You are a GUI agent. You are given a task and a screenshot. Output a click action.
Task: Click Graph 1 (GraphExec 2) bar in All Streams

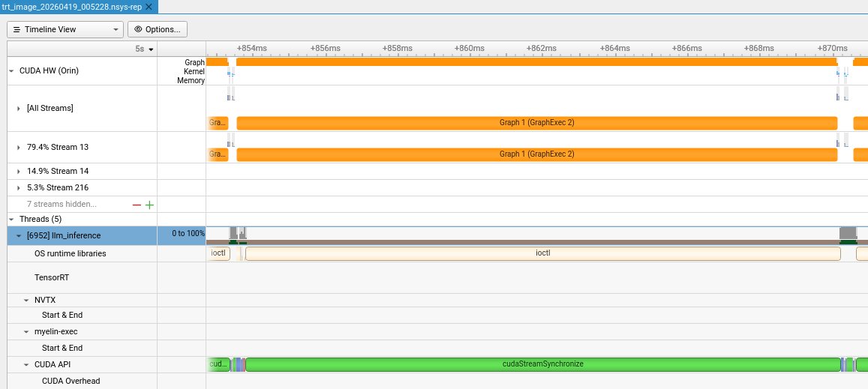[536, 123]
